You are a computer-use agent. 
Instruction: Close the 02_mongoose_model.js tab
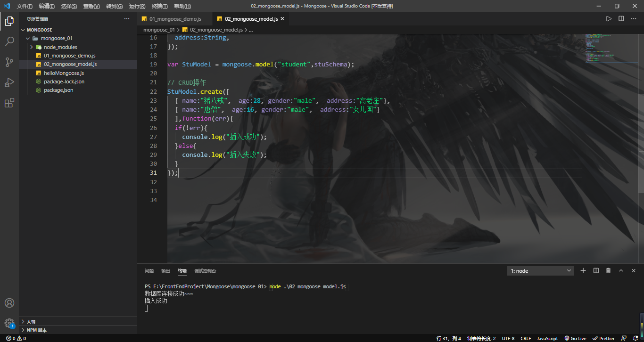(x=282, y=19)
